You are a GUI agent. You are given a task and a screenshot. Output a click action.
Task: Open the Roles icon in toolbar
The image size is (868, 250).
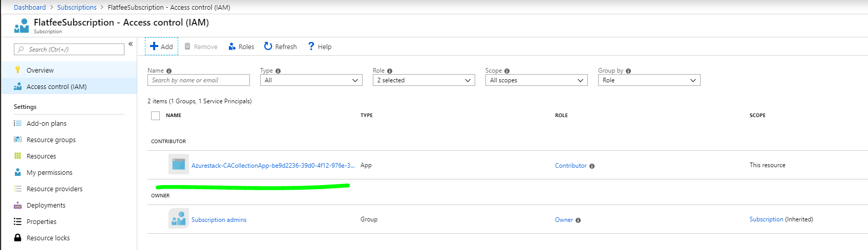(232, 47)
